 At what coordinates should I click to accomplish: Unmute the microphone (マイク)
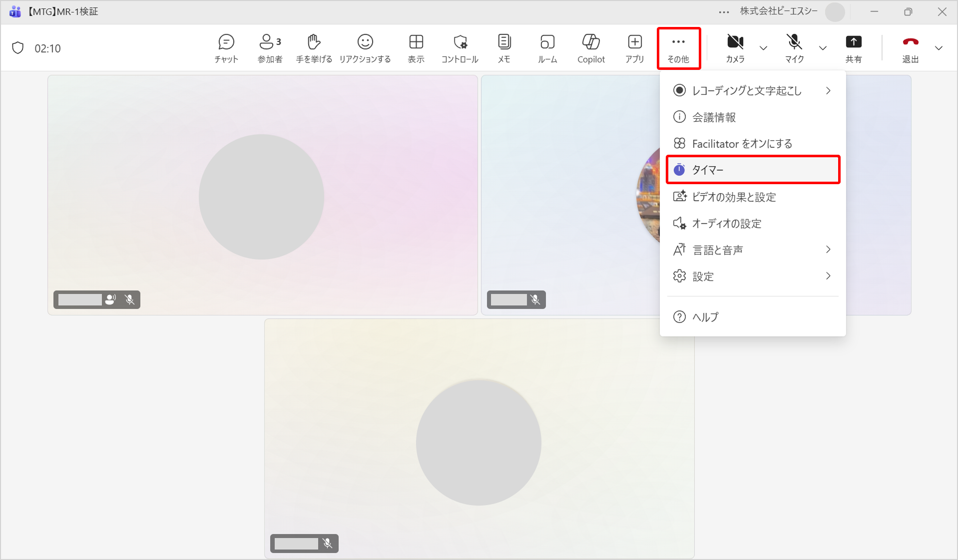pos(794,48)
